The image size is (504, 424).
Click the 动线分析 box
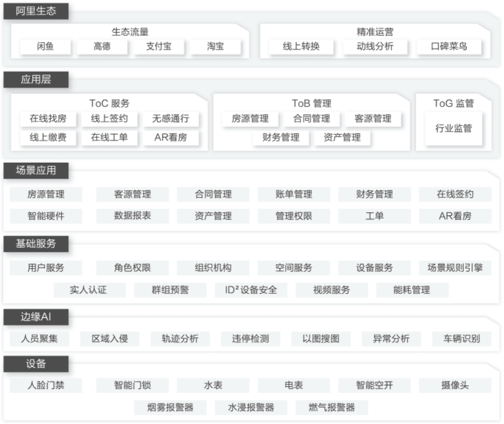[375, 46]
